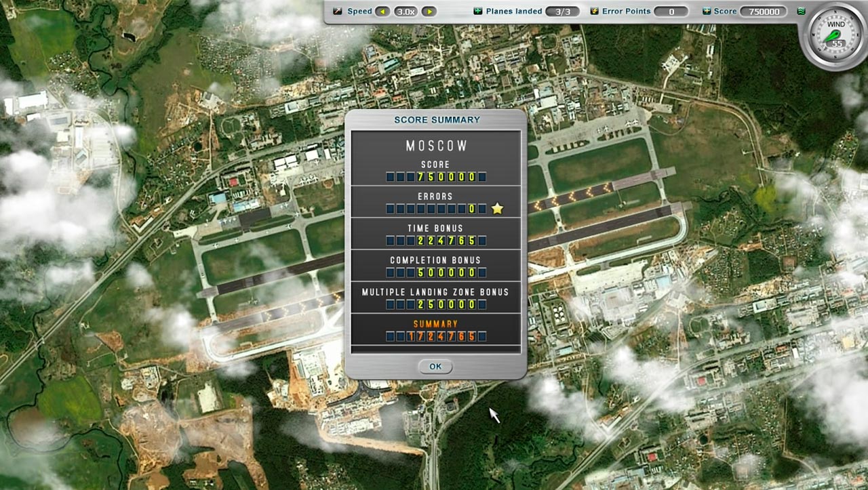Click the gold star next to Errors
868x490 pixels.
click(x=497, y=209)
